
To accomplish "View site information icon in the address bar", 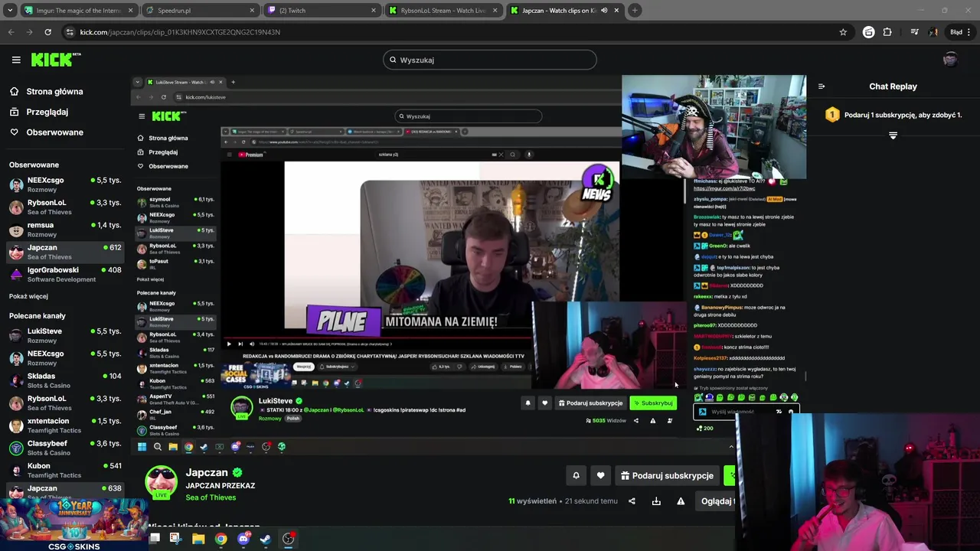I will pyautogui.click(x=70, y=32).
